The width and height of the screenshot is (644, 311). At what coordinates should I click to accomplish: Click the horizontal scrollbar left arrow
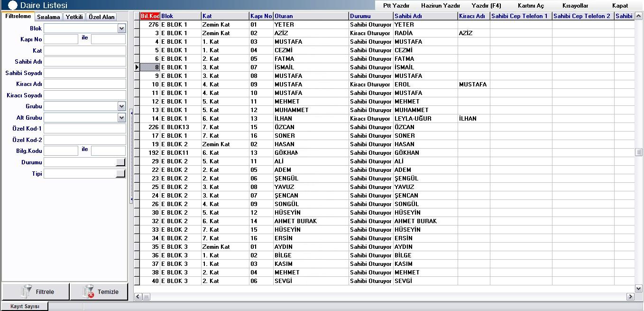pos(138,297)
